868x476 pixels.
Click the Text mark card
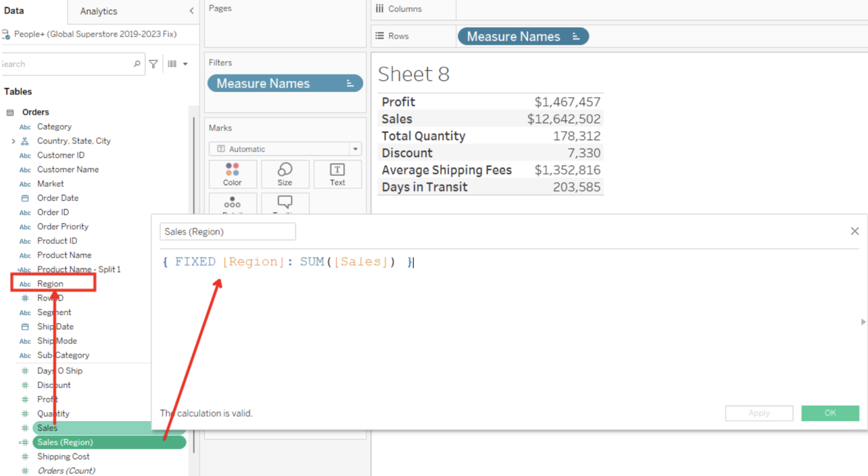point(337,174)
